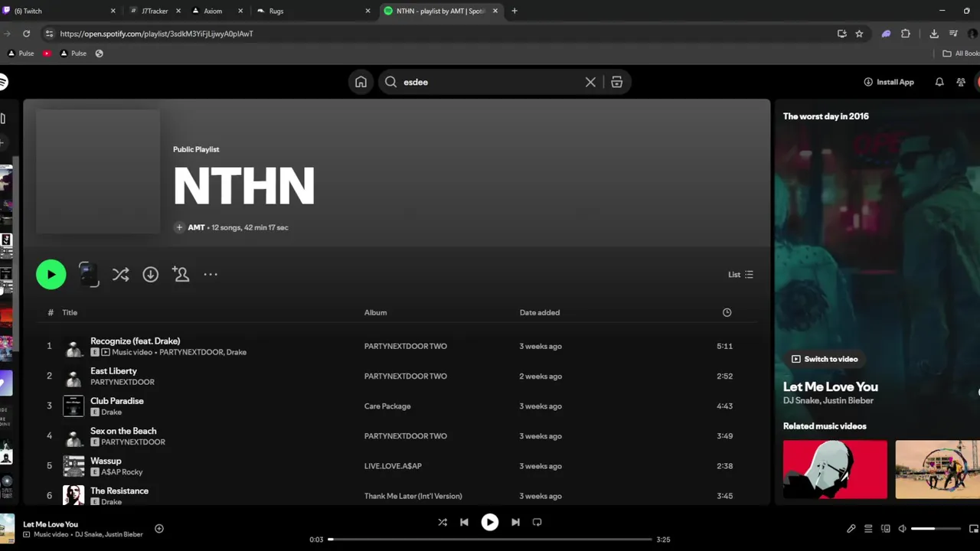The image size is (980, 551).
Task: Toggle the lyrics microphone icon
Action: [x=851, y=529]
